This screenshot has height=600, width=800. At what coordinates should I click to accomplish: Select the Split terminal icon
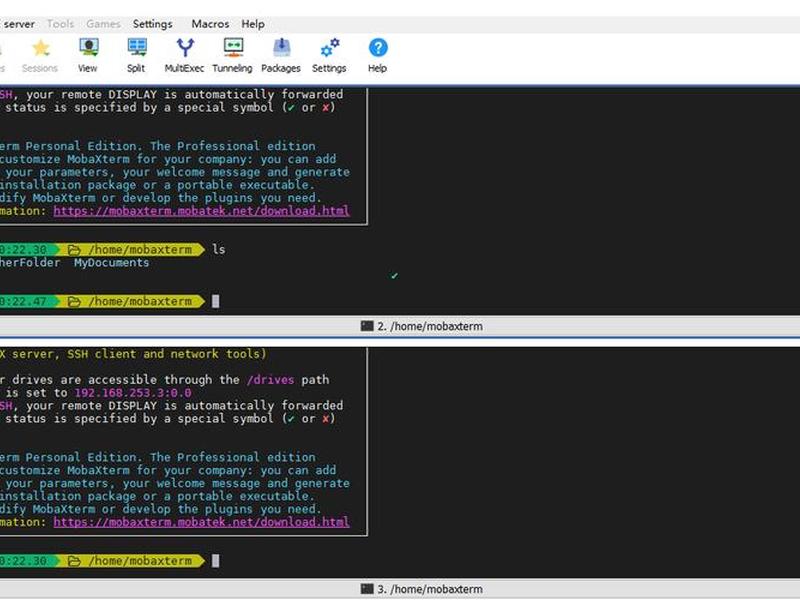[137, 47]
